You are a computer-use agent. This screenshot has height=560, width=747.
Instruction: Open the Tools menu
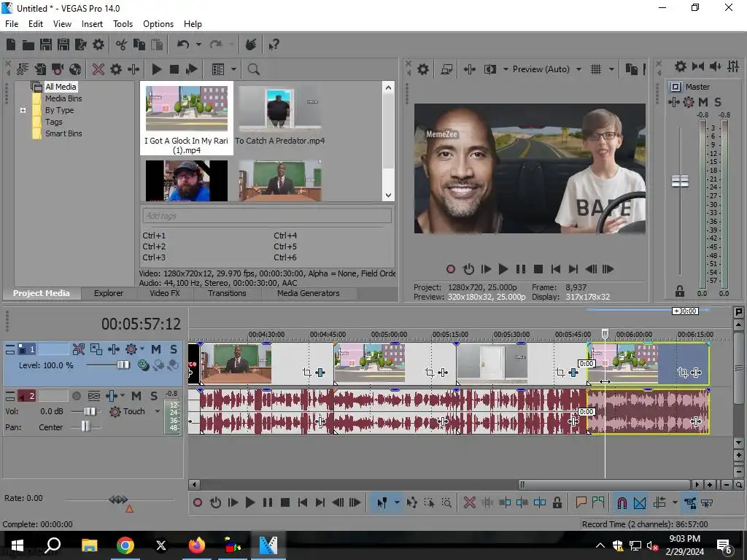[123, 24]
